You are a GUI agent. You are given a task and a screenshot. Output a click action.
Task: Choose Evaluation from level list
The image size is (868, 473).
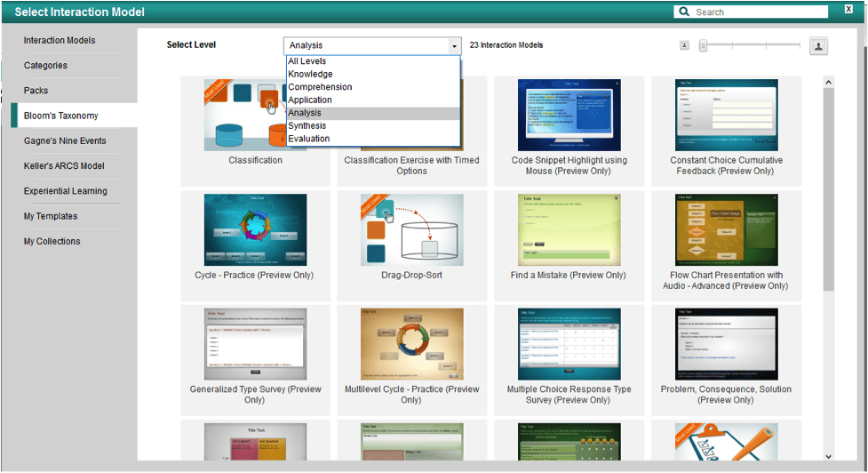click(x=373, y=139)
